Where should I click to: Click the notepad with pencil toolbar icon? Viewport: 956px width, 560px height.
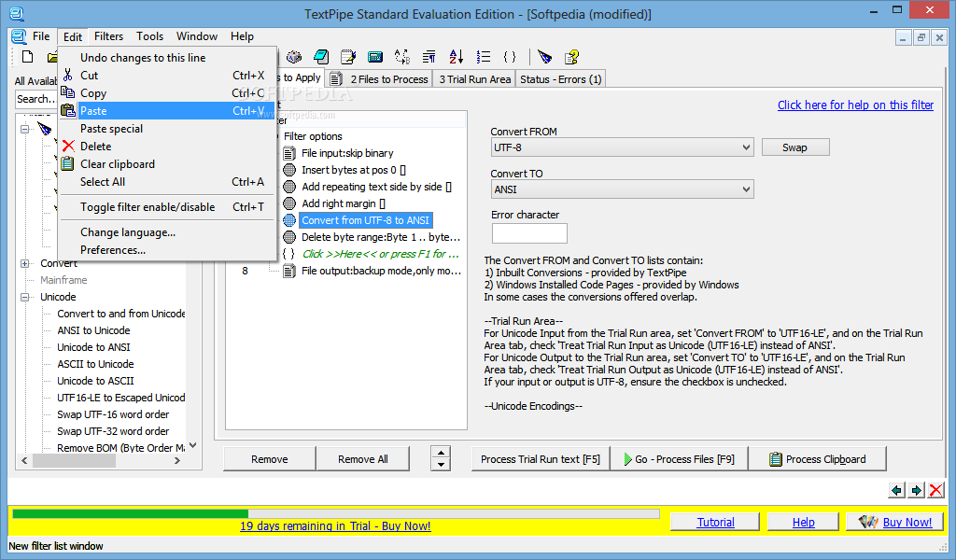click(348, 57)
